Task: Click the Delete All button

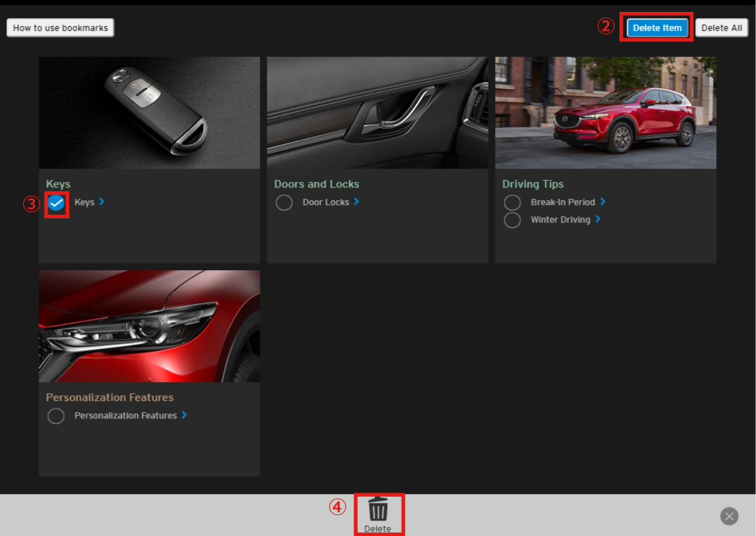Action: tap(721, 27)
